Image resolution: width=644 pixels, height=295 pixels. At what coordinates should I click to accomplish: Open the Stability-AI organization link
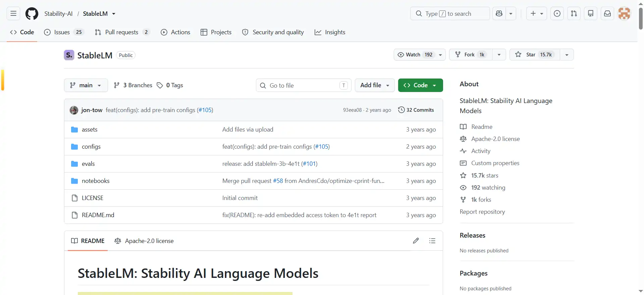coord(58,14)
